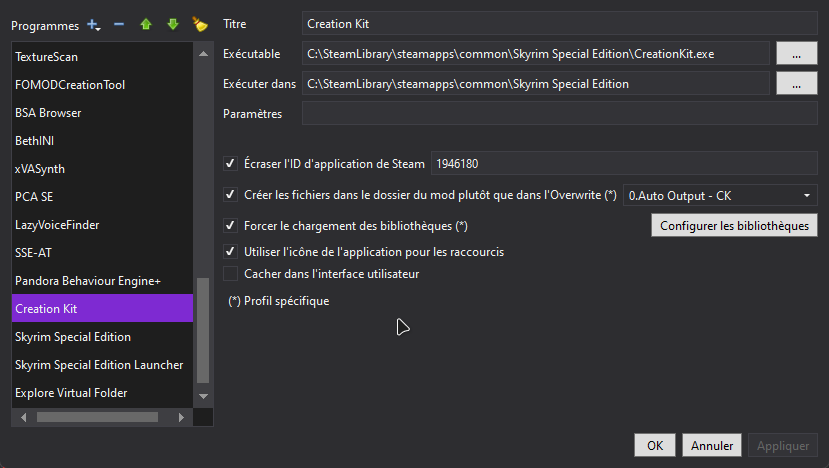829x468 pixels.
Task: Click Configurer les bibliothèques button
Action: click(x=734, y=226)
